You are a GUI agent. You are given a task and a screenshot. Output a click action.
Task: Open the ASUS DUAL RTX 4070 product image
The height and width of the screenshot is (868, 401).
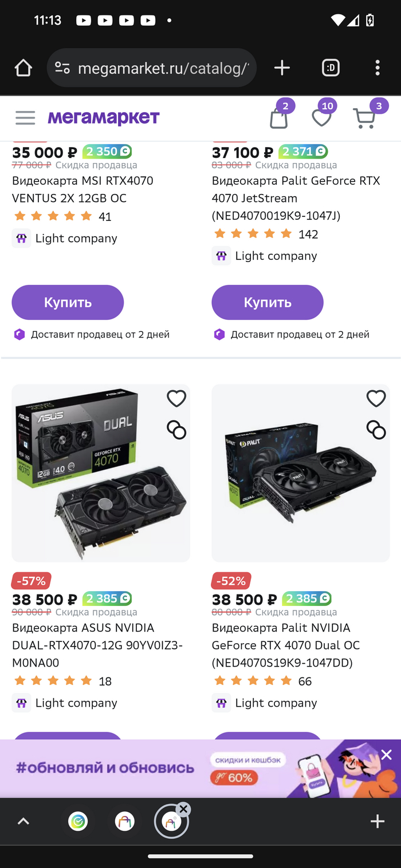(x=101, y=473)
